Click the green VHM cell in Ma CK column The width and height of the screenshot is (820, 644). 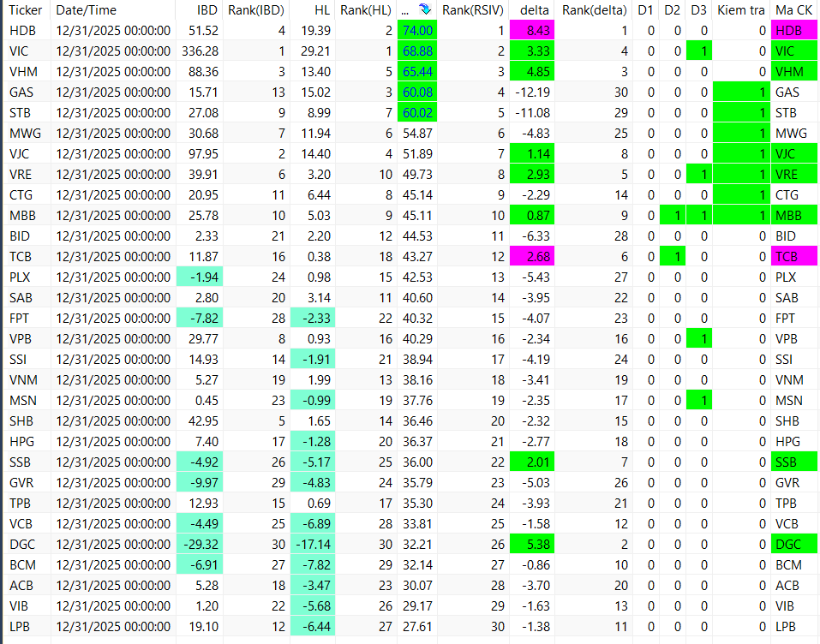click(x=793, y=72)
